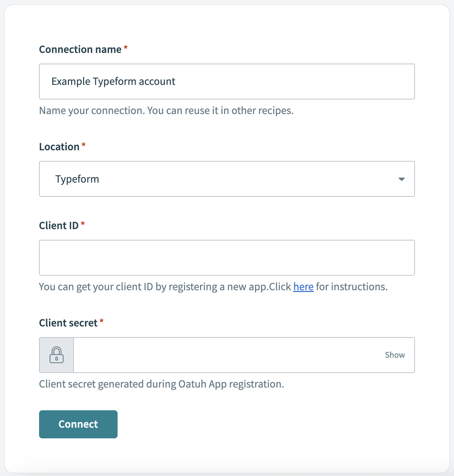Focus the empty Client ID input box

(227, 258)
